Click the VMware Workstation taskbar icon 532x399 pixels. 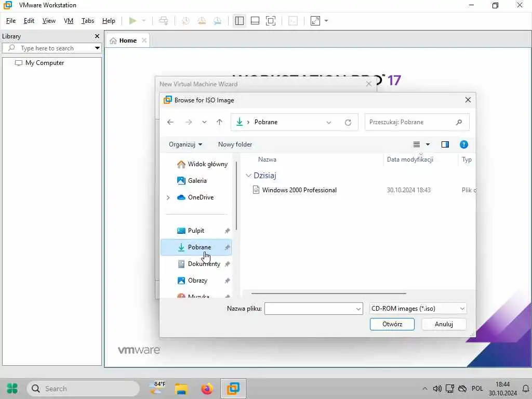coord(233,389)
